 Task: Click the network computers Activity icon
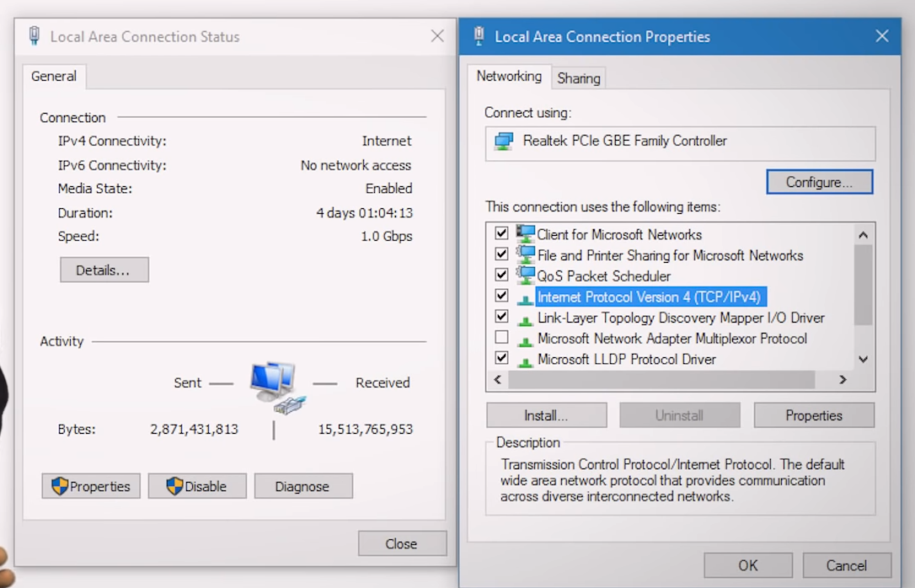tap(278, 388)
